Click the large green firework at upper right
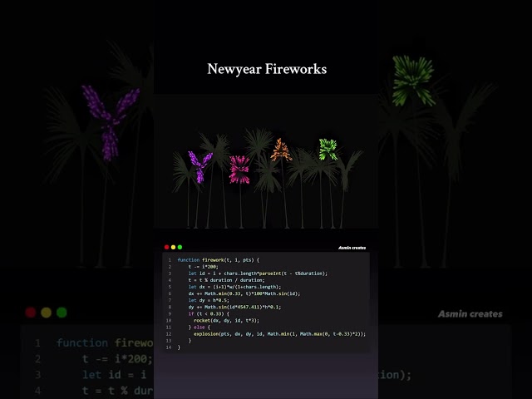Screen dimensions: 532x399 [413, 81]
